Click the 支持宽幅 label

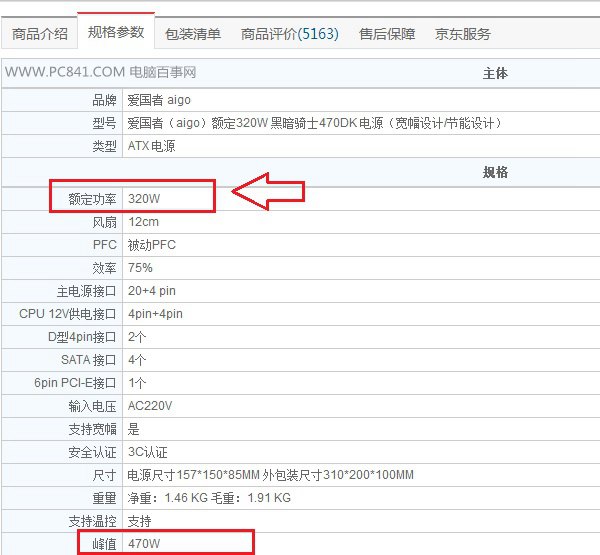[92, 429]
